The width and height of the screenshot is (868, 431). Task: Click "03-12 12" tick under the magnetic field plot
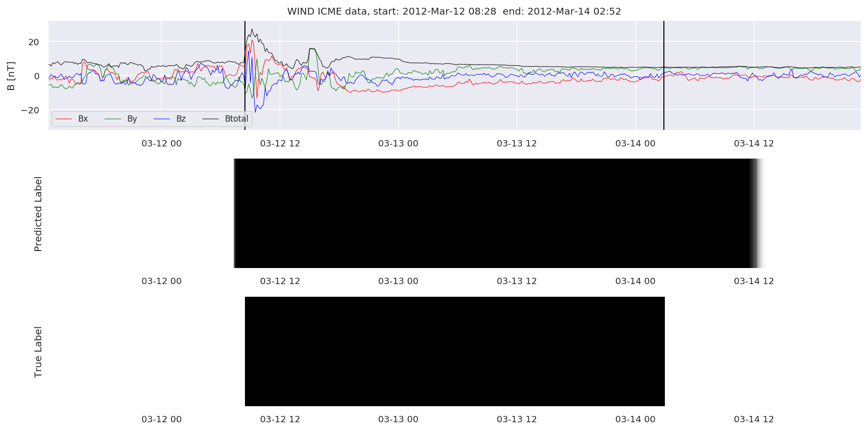280,144
